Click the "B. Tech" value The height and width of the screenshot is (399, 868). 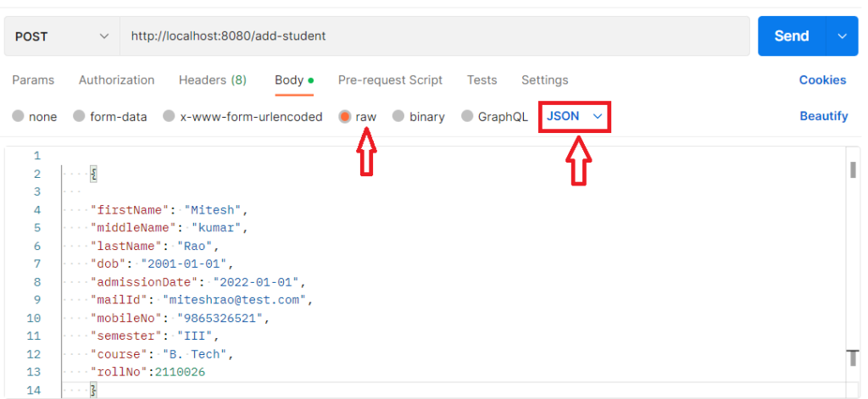tap(195, 354)
